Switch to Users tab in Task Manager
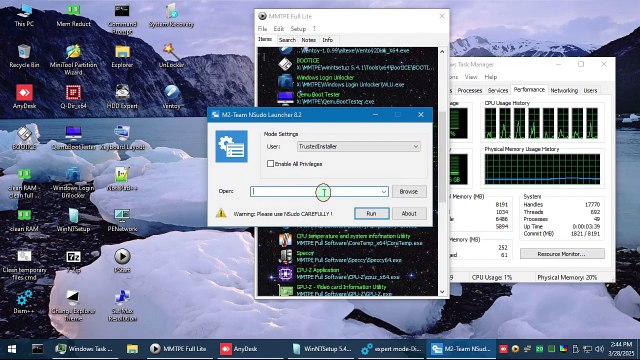Screen dimensions: 640x360 [x=590, y=90]
